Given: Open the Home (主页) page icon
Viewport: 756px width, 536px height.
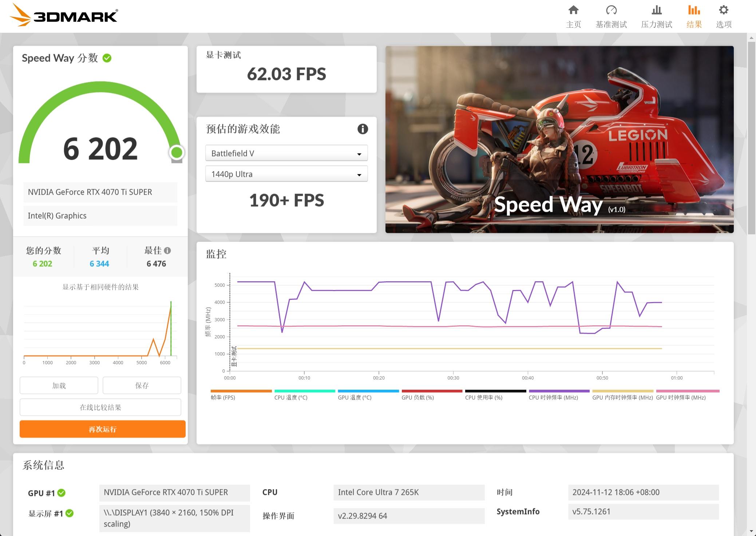Looking at the screenshot, I should (573, 10).
